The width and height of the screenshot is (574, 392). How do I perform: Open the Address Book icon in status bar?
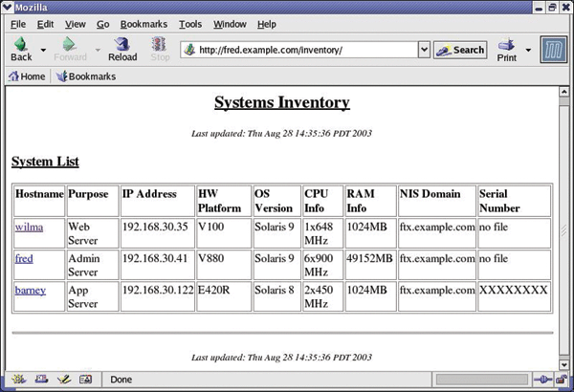tap(85, 380)
